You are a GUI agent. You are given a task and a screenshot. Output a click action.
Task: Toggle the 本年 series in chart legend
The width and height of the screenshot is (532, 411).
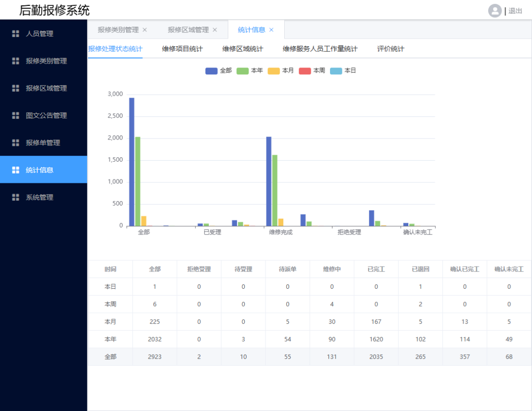click(250, 71)
